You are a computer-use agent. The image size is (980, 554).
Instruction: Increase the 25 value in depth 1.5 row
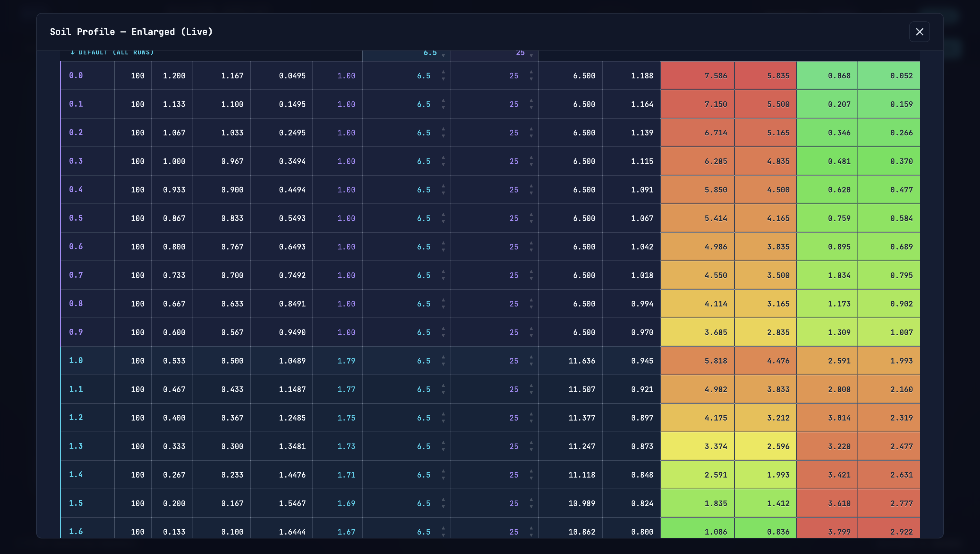pyautogui.click(x=531, y=500)
